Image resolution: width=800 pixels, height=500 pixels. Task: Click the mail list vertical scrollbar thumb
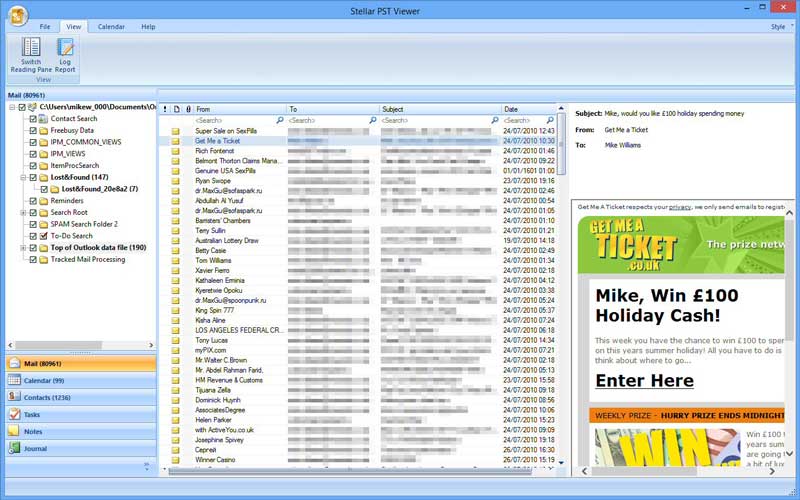tap(561, 144)
